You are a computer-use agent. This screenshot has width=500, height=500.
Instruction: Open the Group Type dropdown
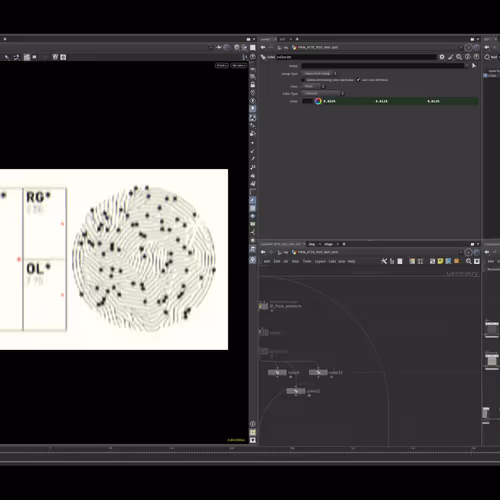(x=319, y=73)
